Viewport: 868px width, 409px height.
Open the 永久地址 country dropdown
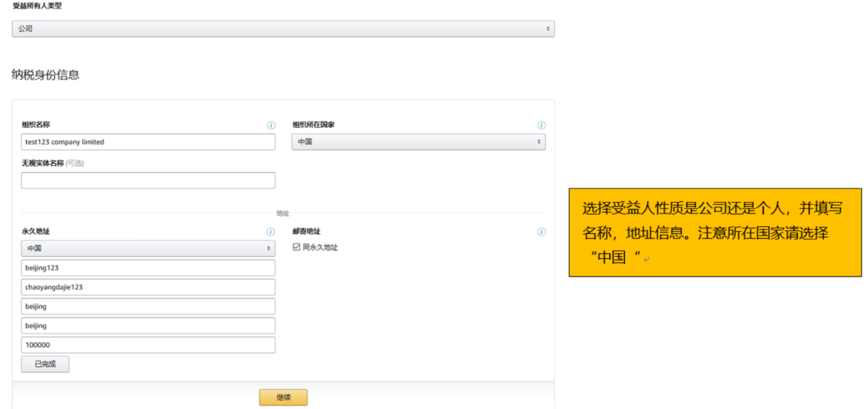(x=148, y=248)
